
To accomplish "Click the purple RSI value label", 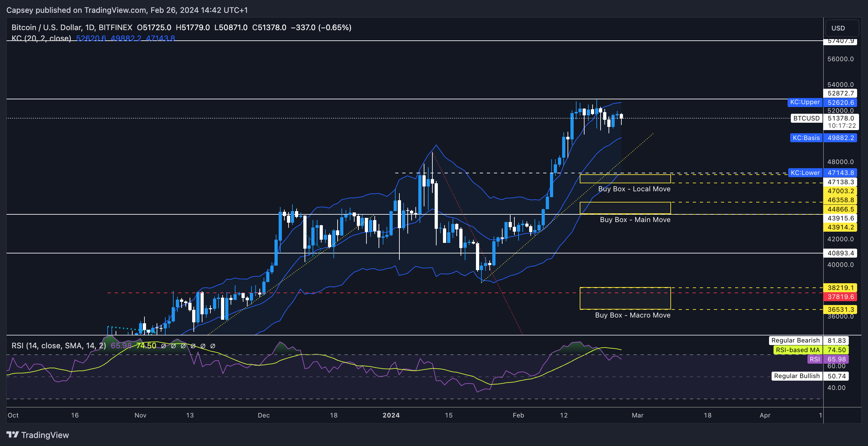I will [x=815, y=359].
